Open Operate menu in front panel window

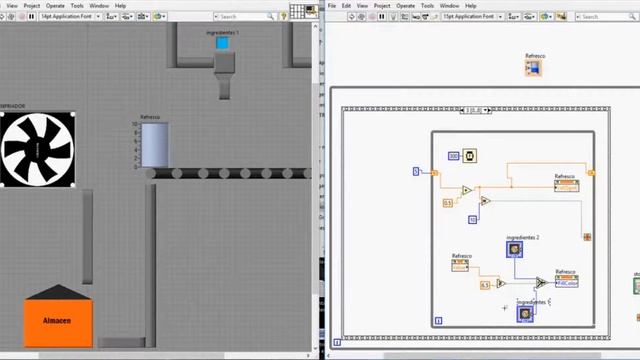[x=55, y=6]
